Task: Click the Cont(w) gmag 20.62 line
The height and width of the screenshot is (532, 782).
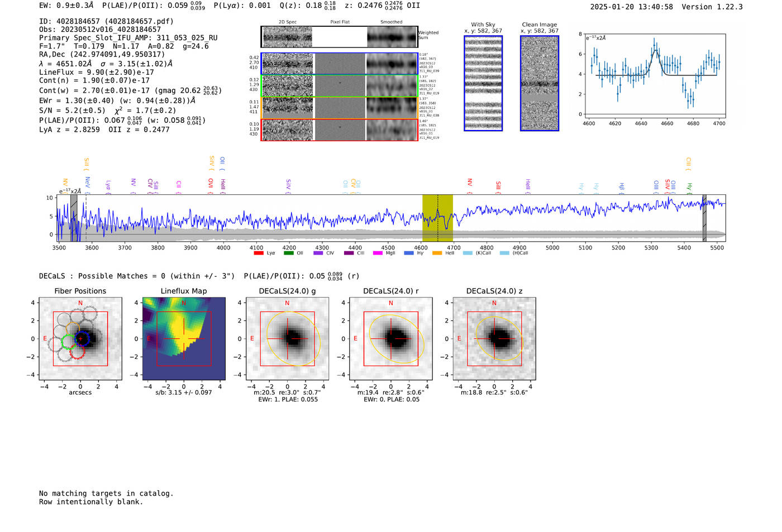Action: tap(131, 90)
